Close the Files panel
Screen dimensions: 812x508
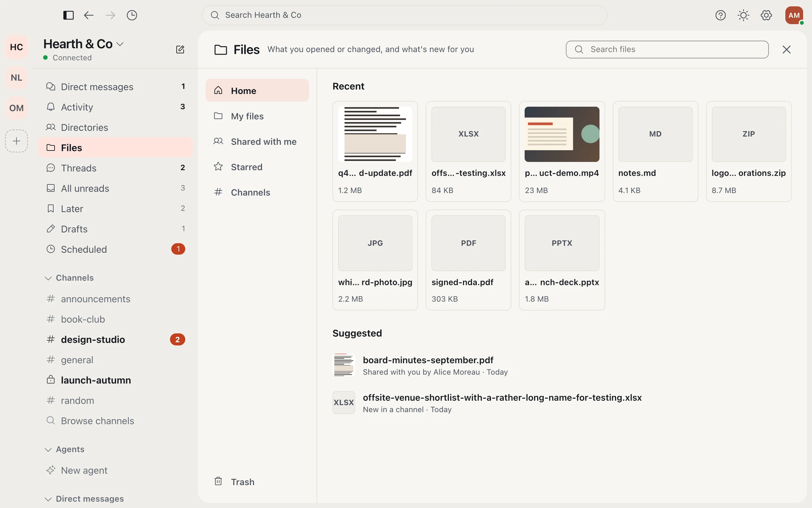point(787,50)
